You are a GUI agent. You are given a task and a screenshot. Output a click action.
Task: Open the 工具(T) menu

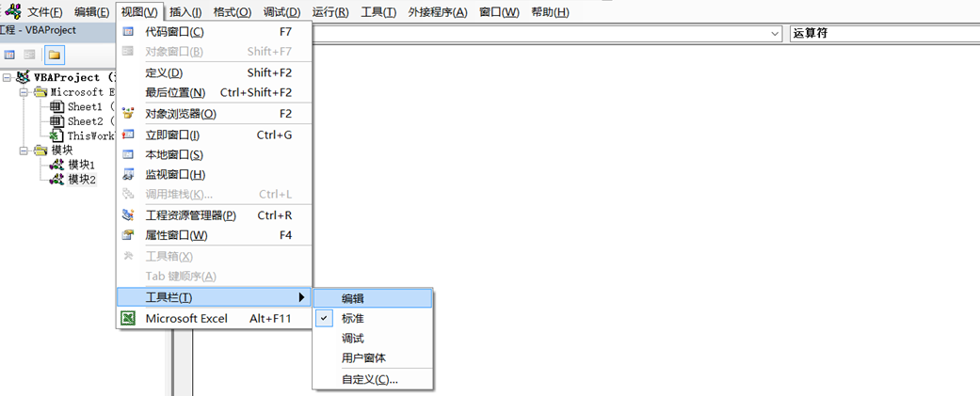click(x=378, y=12)
